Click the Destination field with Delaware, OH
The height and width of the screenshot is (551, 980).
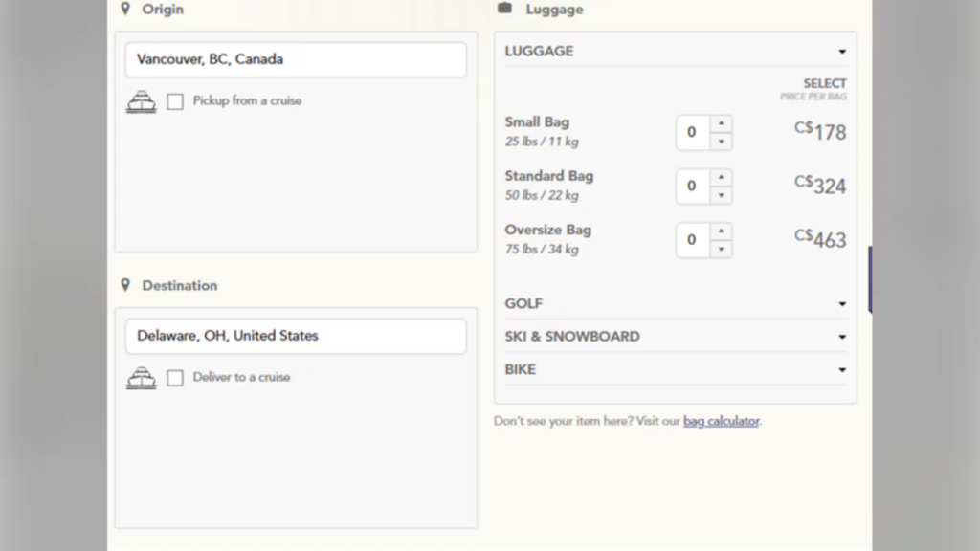click(296, 336)
